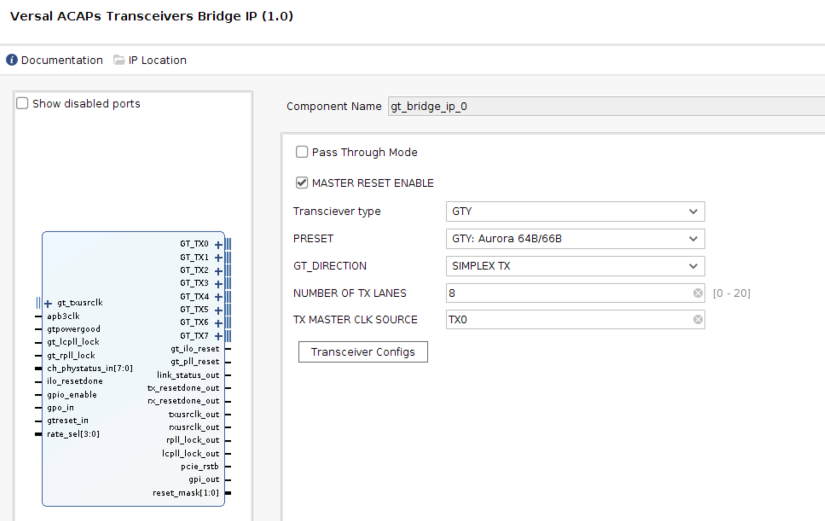
Task: Select the lcpll_lock_out port label
Action: coord(190,454)
